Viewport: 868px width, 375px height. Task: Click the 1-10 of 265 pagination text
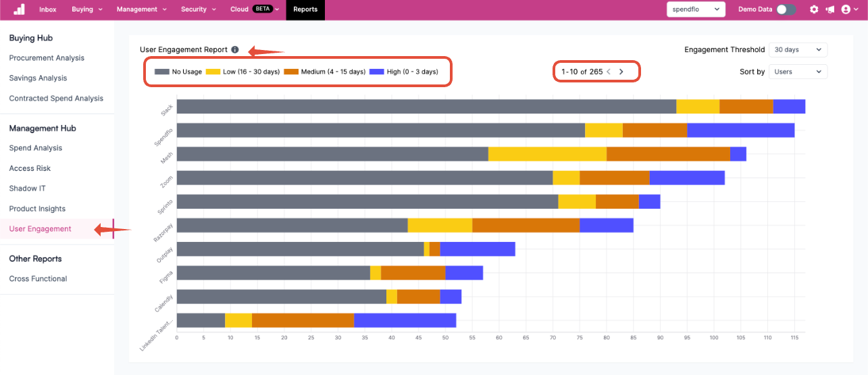pyautogui.click(x=582, y=72)
